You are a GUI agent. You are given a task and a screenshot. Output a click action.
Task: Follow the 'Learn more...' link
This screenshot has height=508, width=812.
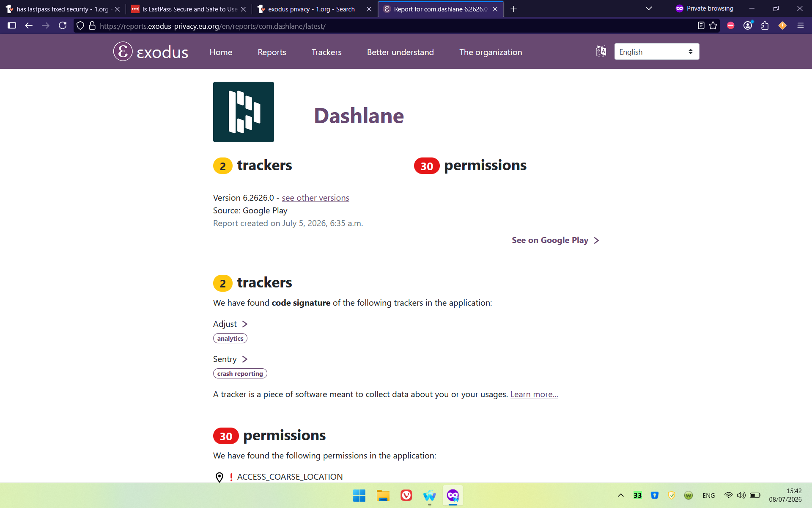pos(534,394)
